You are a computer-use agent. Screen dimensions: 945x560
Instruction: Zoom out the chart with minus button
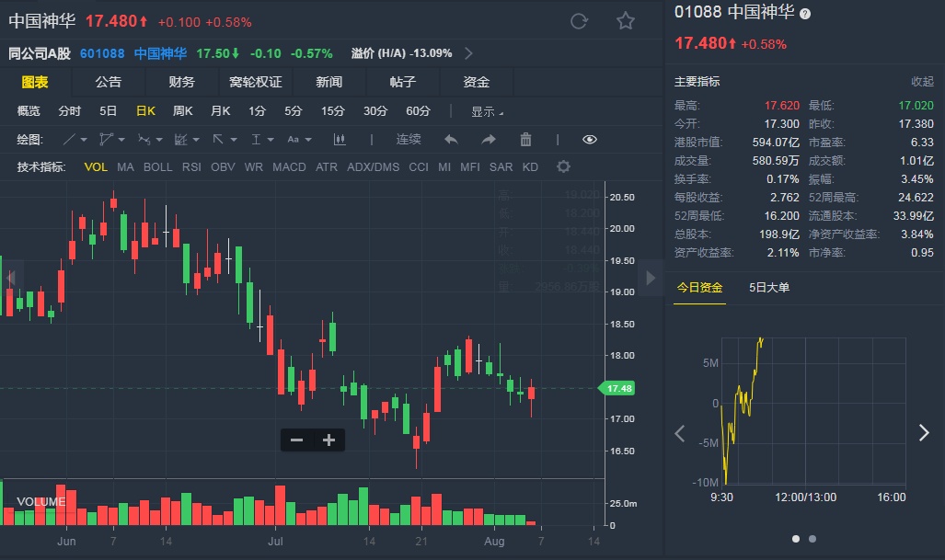pos(296,440)
